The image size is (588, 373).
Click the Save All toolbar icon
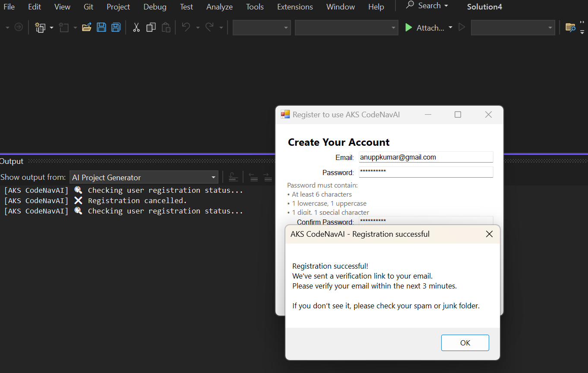click(116, 28)
